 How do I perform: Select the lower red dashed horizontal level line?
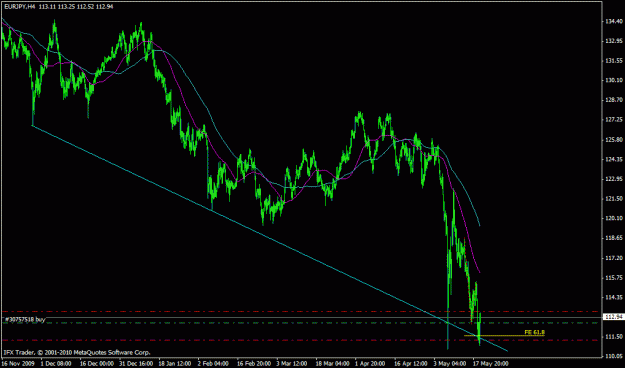[x=301, y=340]
